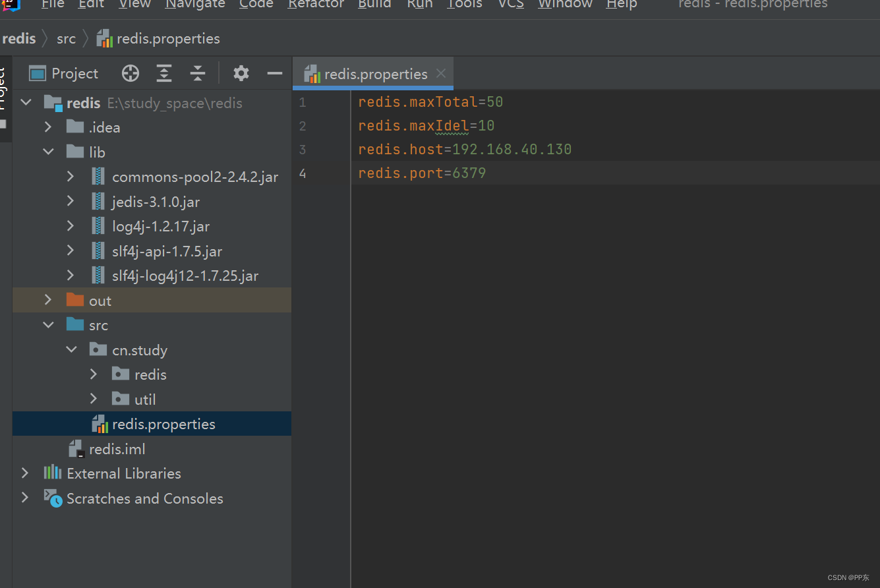Expand commons-pool2-2.4.2.jar node arrow

pyautogui.click(x=71, y=177)
